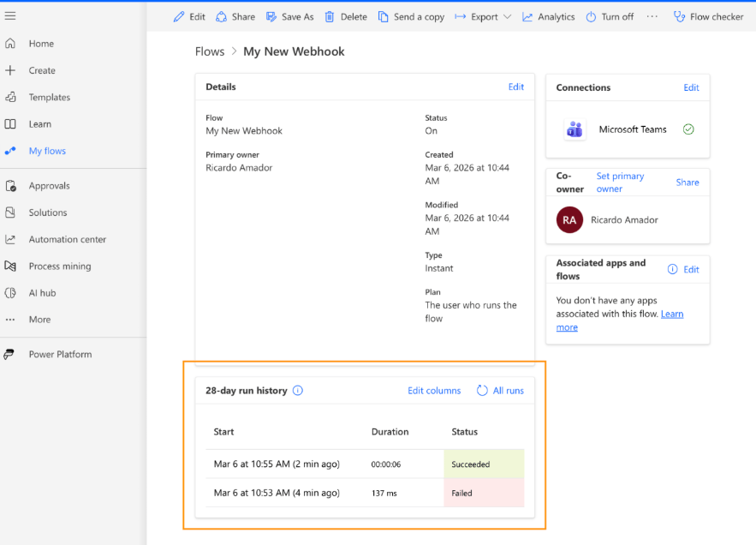The height and width of the screenshot is (545, 756).
Task: Refresh run history with All runs icon
Action: [483, 391]
